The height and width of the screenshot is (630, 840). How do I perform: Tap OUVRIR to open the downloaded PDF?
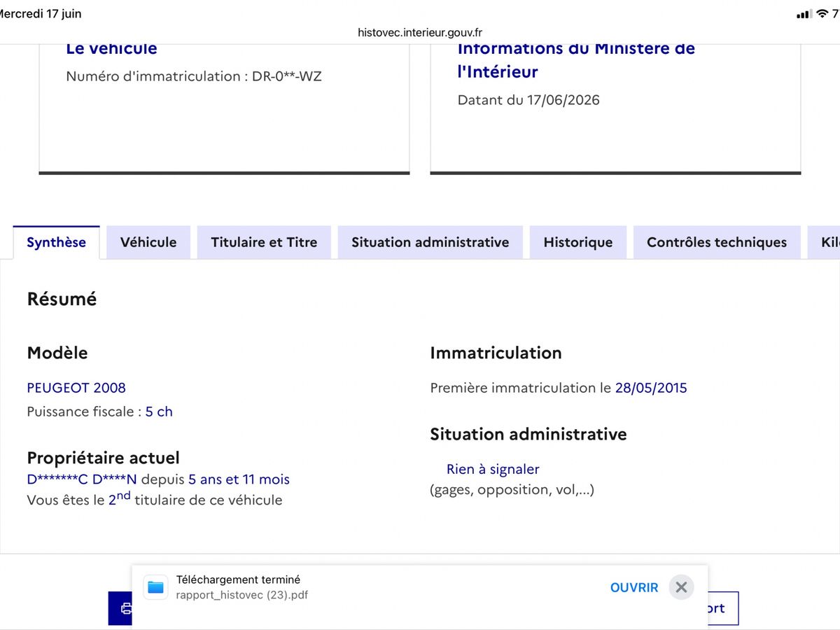click(634, 587)
